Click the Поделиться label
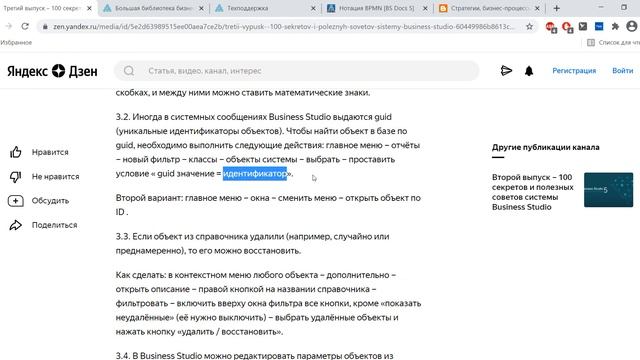The height and width of the screenshot is (360, 640). [55, 225]
